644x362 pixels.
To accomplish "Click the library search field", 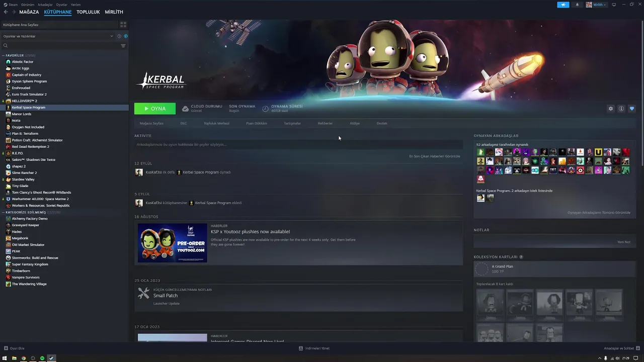I will tap(60, 46).
